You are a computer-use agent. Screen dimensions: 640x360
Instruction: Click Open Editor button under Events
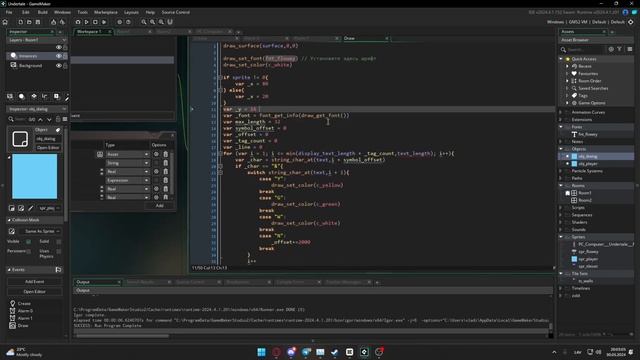[x=35, y=292]
